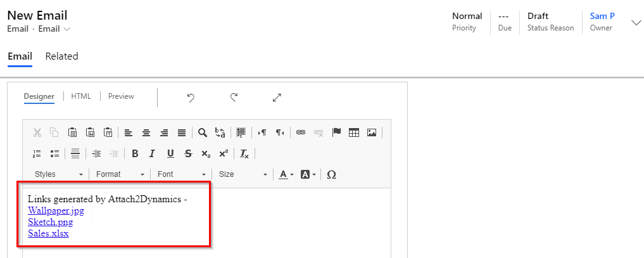
Task: Set text direction left to right
Action: [262, 132]
